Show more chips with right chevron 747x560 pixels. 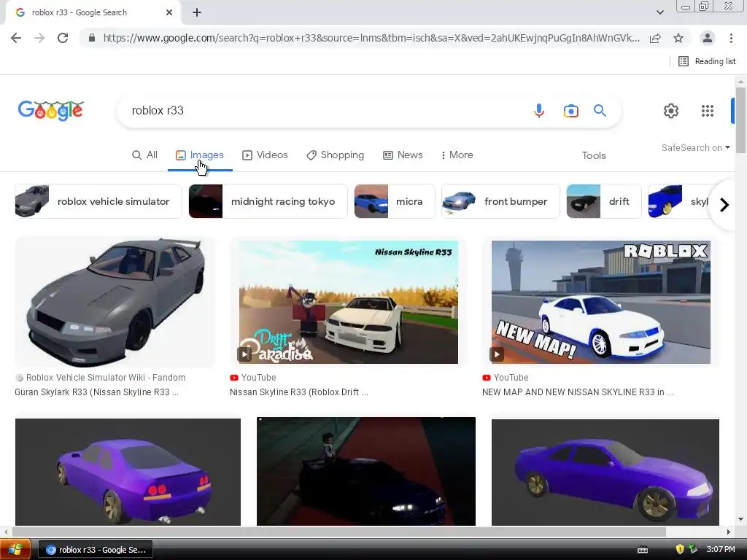point(724,205)
